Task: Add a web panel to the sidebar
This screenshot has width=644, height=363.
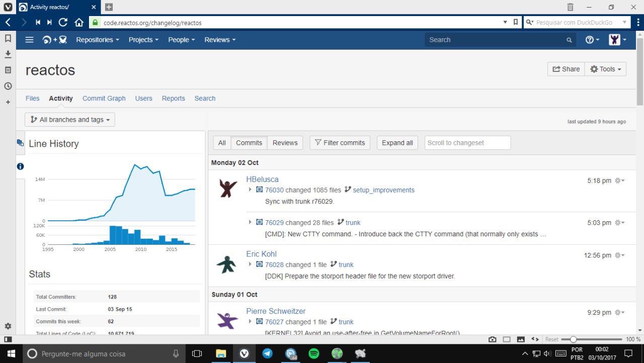Action: [8, 102]
